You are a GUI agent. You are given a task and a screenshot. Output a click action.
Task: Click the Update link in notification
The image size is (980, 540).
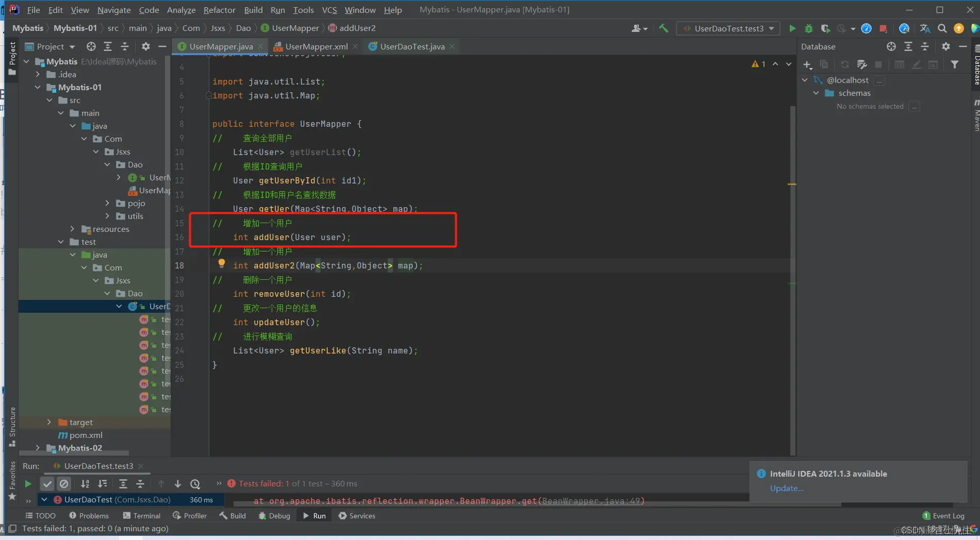pyautogui.click(x=787, y=488)
